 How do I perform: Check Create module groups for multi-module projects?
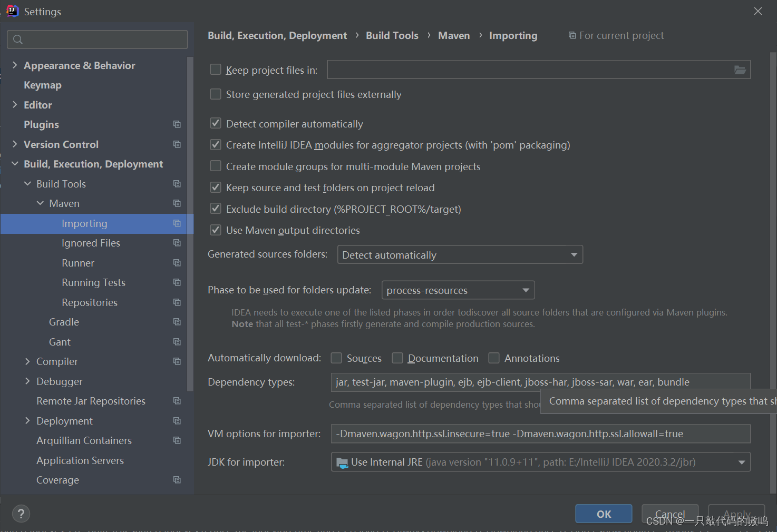coord(216,166)
